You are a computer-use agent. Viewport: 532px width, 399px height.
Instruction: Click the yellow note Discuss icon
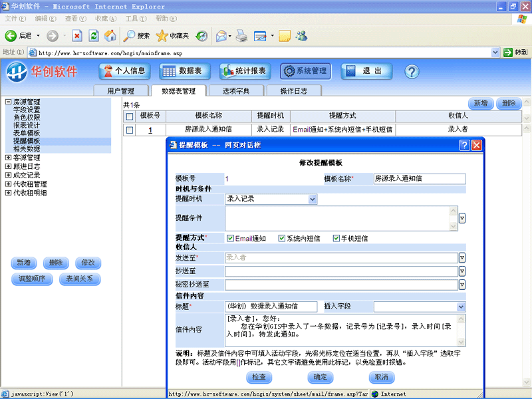point(285,36)
